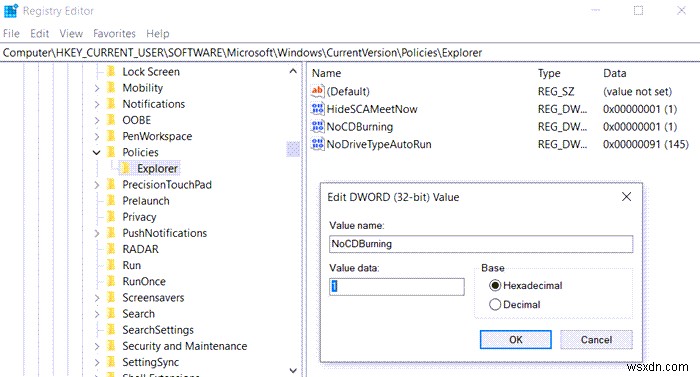
Task: Click the HideSCAMeetNow DWORD value icon
Action: coord(317,109)
